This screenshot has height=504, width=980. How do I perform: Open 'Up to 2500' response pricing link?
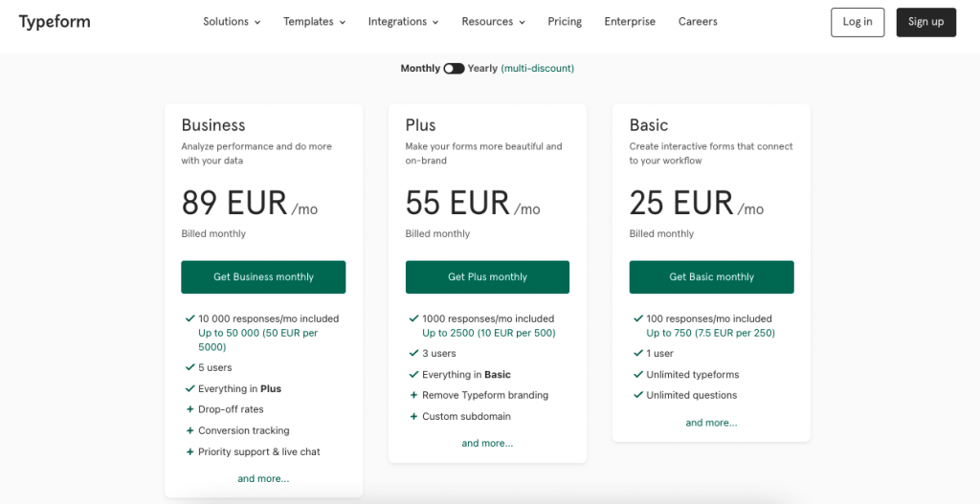coord(489,333)
